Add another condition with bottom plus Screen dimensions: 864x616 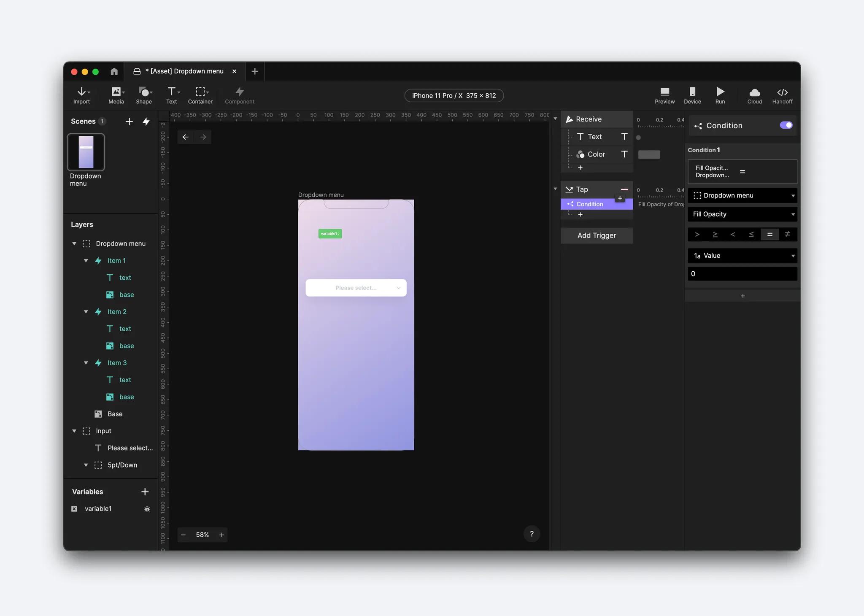coord(742,296)
